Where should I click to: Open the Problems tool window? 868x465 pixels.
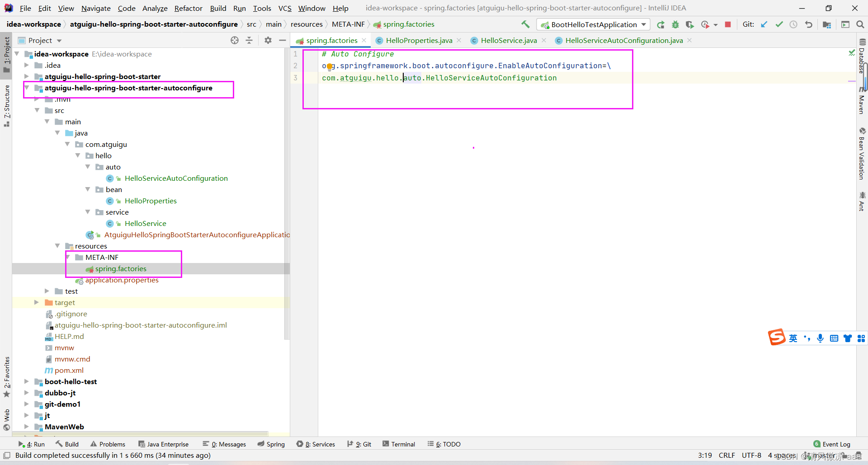pos(108,444)
